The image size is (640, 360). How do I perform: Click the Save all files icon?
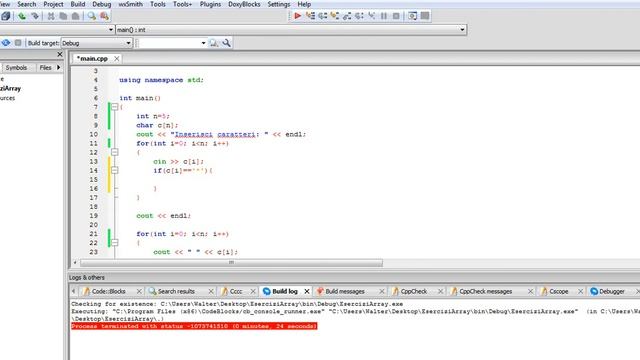coord(6,16)
